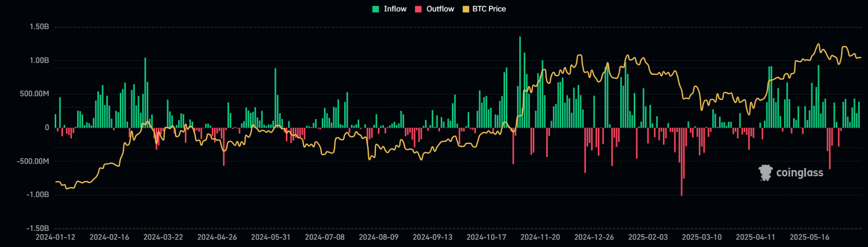Click the 500.00M y-axis label
Screen dimensions: 868x247
pyautogui.click(x=34, y=94)
